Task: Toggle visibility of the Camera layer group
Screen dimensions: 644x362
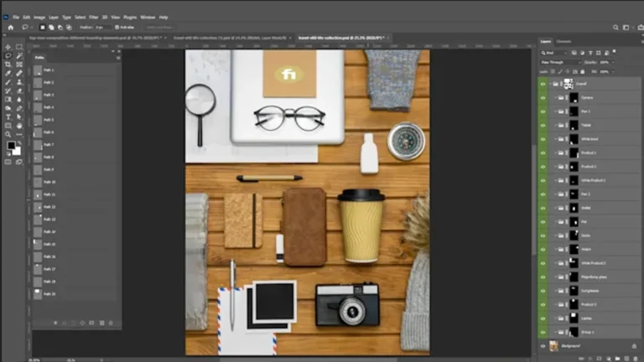Action: click(543, 98)
